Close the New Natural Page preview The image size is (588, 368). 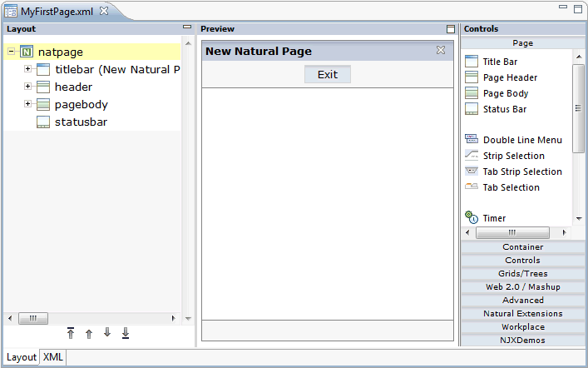[441, 51]
